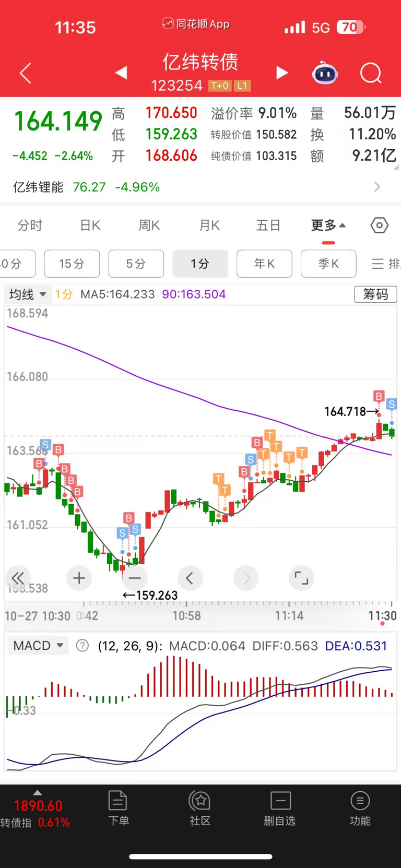Select 15分 period

pyautogui.click(x=72, y=264)
